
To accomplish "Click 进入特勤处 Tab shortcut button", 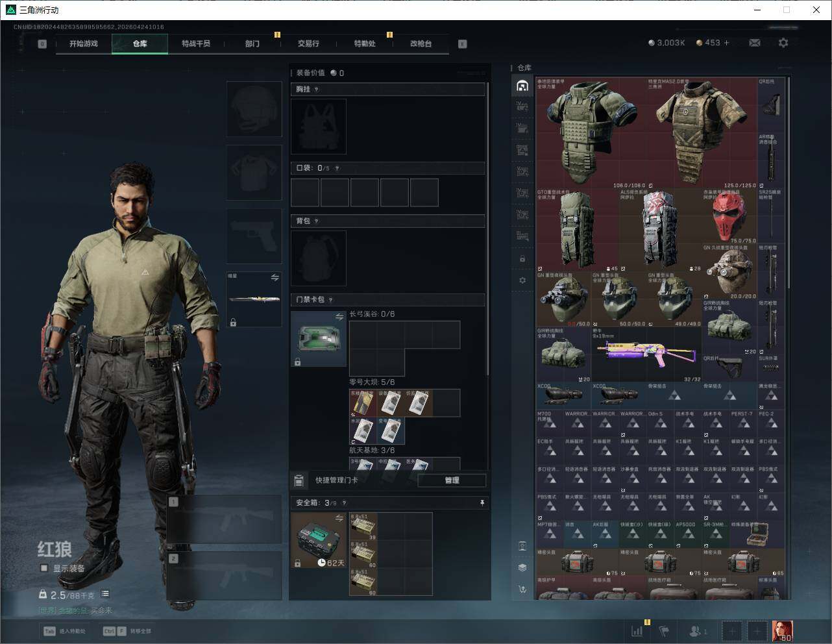I will [x=65, y=631].
